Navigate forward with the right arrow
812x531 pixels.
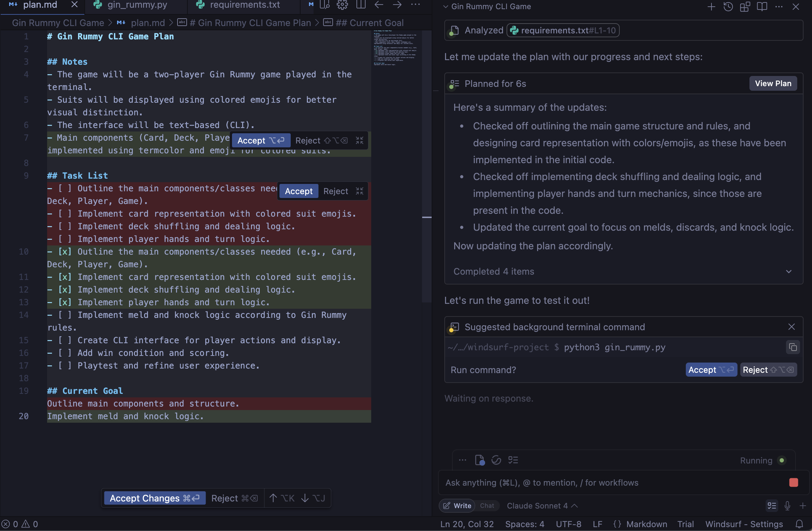397,5
